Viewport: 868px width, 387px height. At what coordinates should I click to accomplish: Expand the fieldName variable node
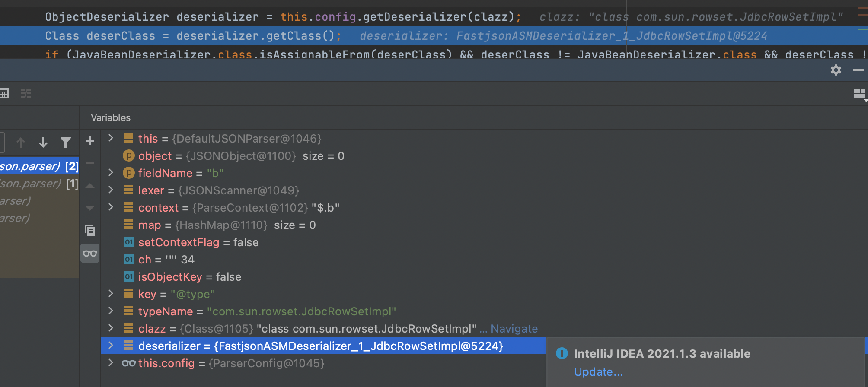(x=111, y=173)
